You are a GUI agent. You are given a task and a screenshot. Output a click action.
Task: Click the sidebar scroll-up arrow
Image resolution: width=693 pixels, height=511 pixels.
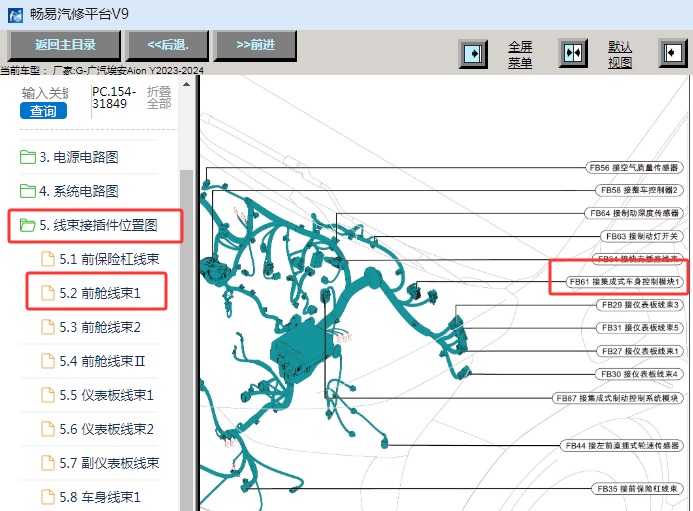tap(187, 84)
